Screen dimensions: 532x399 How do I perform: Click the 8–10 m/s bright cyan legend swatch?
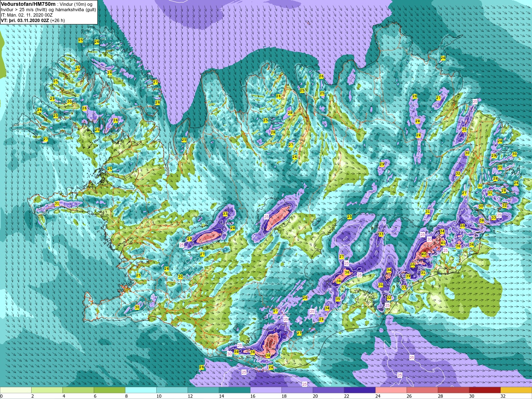tap(141, 390)
